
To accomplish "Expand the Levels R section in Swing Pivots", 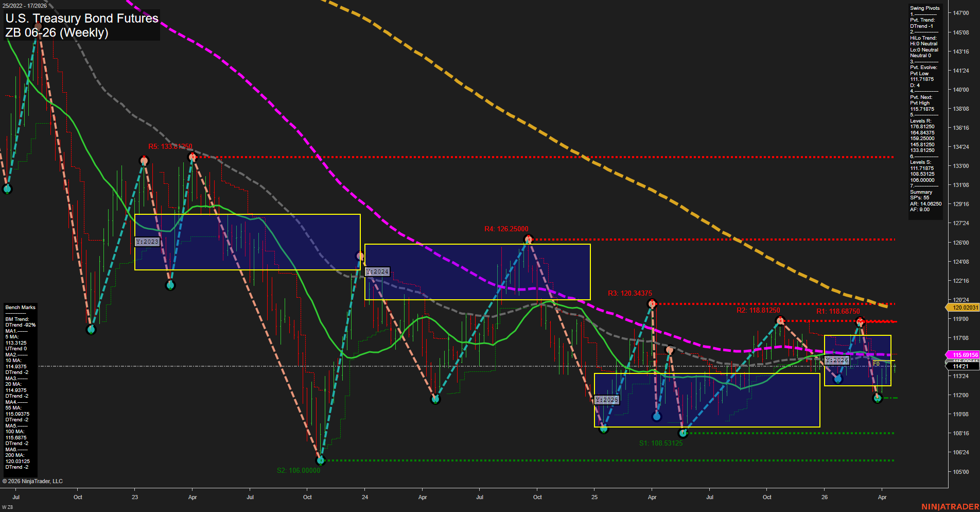I will click(921, 121).
